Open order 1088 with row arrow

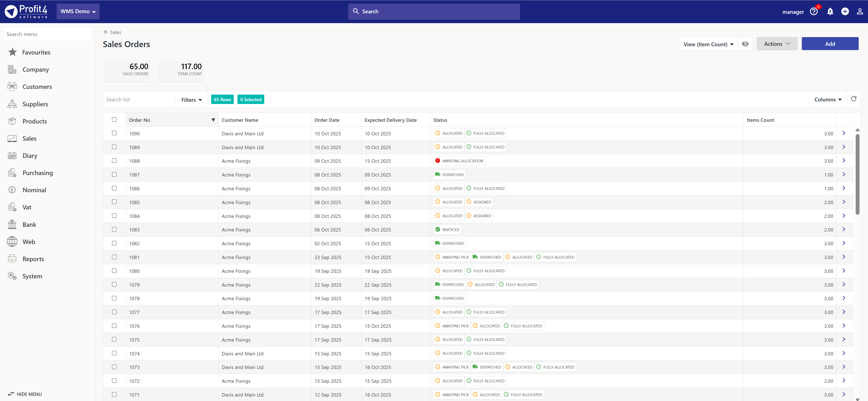844,160
